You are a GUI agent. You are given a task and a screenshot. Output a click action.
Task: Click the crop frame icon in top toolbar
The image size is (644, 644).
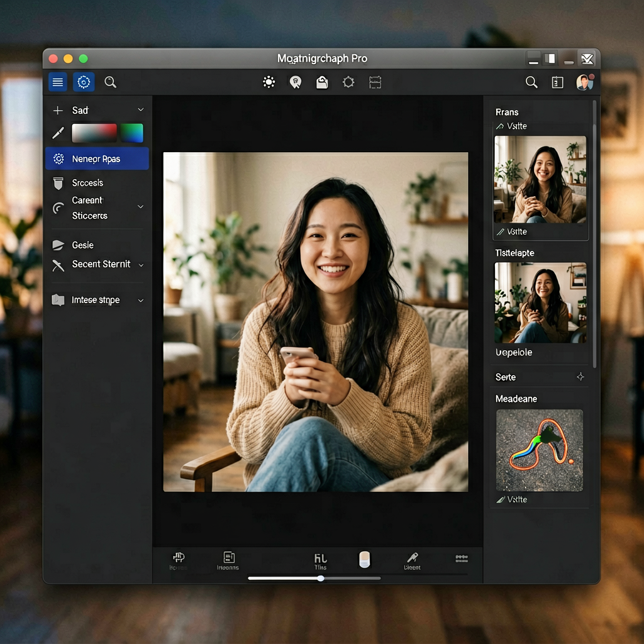click(375, 82)
